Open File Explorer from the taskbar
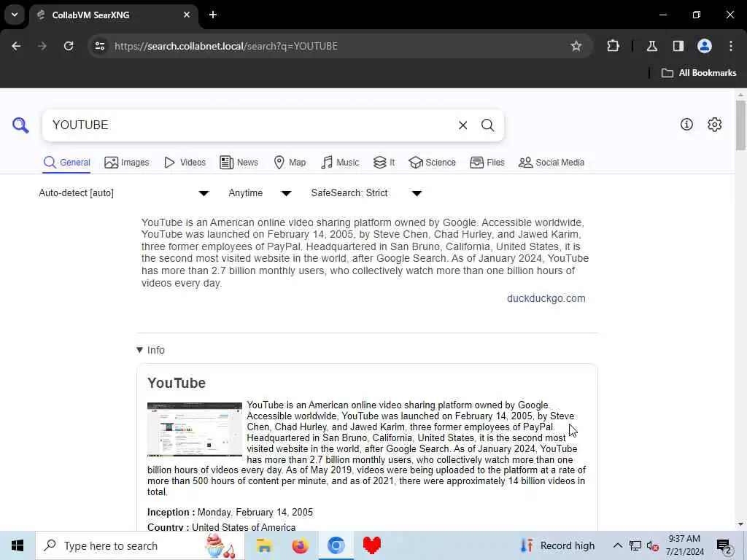This screenshot has width=747, height=560. pyautogui.click(x=264, y=545)
